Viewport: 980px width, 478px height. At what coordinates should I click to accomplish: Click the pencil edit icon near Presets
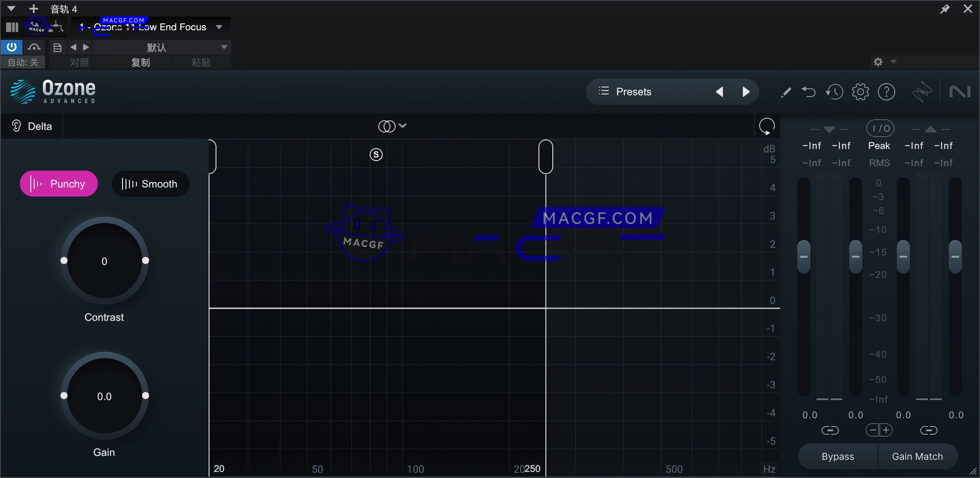click(787, 92)
